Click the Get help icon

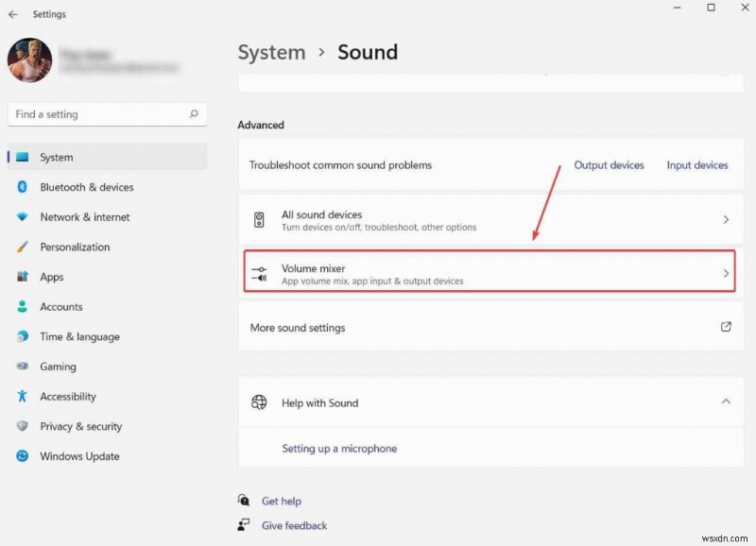point(244,501)
